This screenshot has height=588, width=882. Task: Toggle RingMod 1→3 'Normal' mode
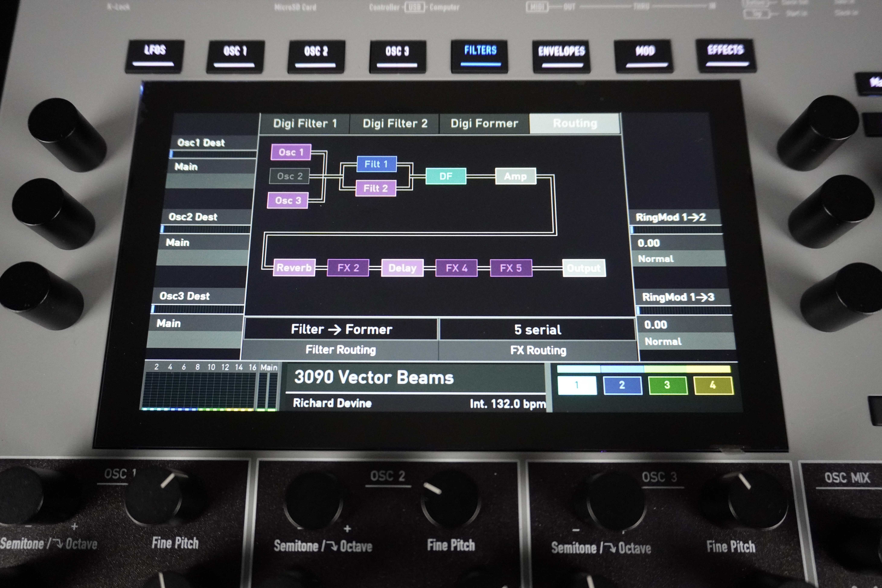[x=687, y=341]
